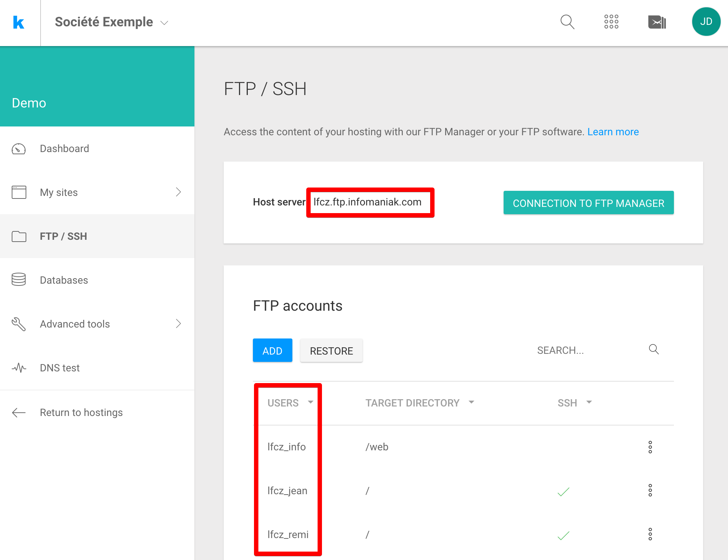
Task: Click the lfcz_jean user name
Action: (287, 491)
